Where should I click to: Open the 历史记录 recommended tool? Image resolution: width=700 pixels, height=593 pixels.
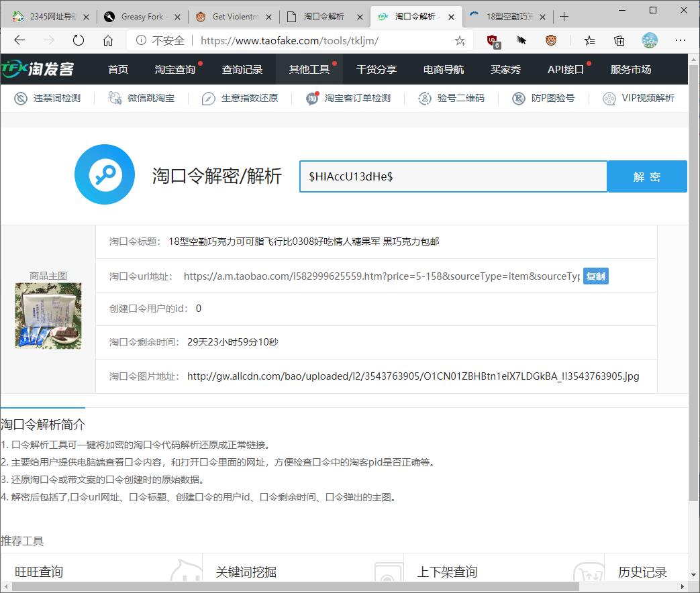click(x=642, y=572)
